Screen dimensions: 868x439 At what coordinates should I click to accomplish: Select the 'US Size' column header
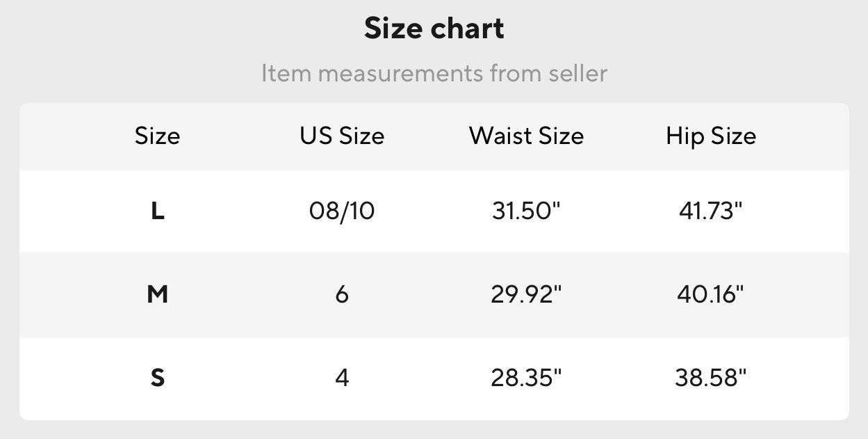point(342,136)
